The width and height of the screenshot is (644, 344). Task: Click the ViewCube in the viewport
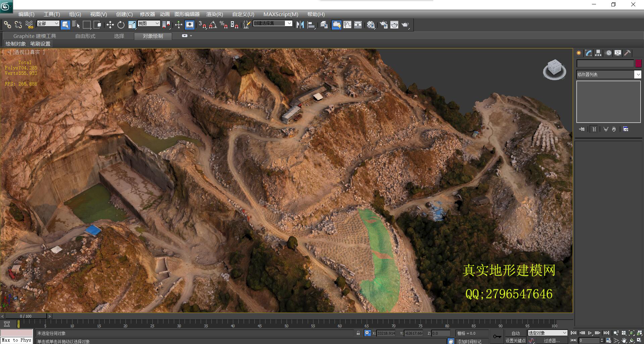pos(554,69)
